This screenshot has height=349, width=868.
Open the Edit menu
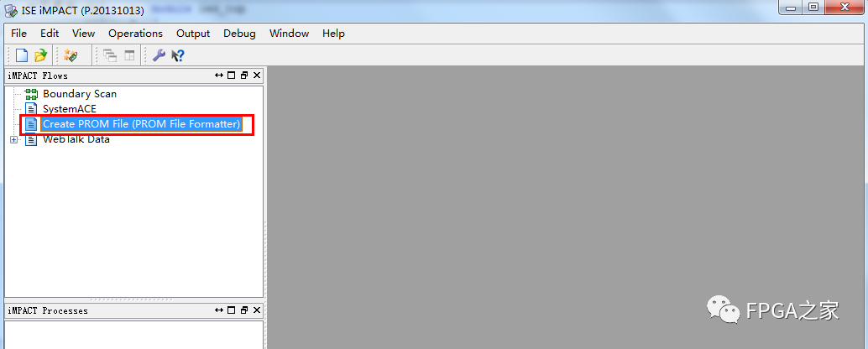click(50, 34)
